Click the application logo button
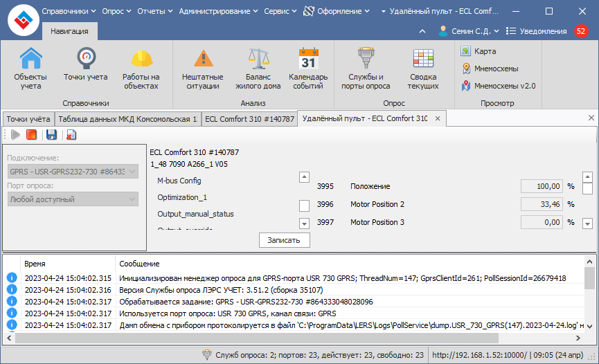 tap(24, 20)
